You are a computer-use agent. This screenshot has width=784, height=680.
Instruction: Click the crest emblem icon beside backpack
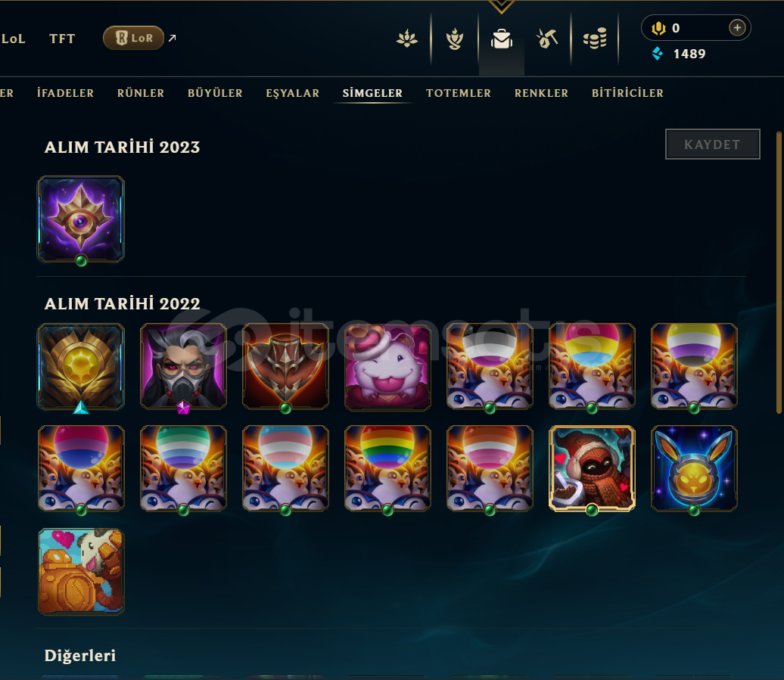pyautogui.click(x=455, y=39)
